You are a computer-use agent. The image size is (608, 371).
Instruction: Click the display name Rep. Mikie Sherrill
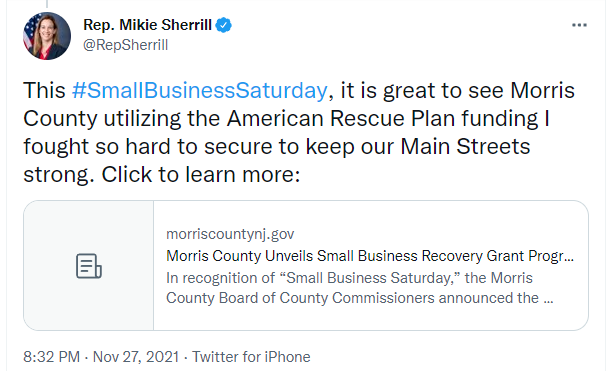[147, 25]
